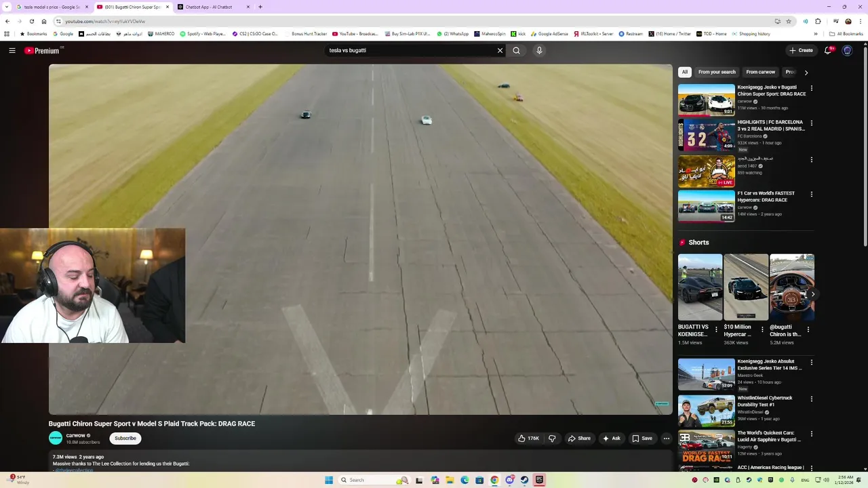Open the Restream bookmark
The image size is (868, 488).
630,34
